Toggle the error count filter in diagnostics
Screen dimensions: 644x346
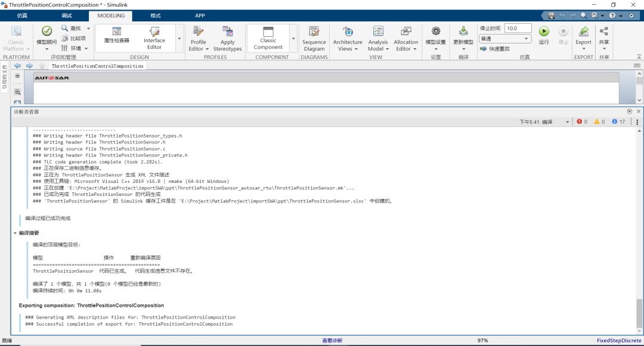(581, 121)
